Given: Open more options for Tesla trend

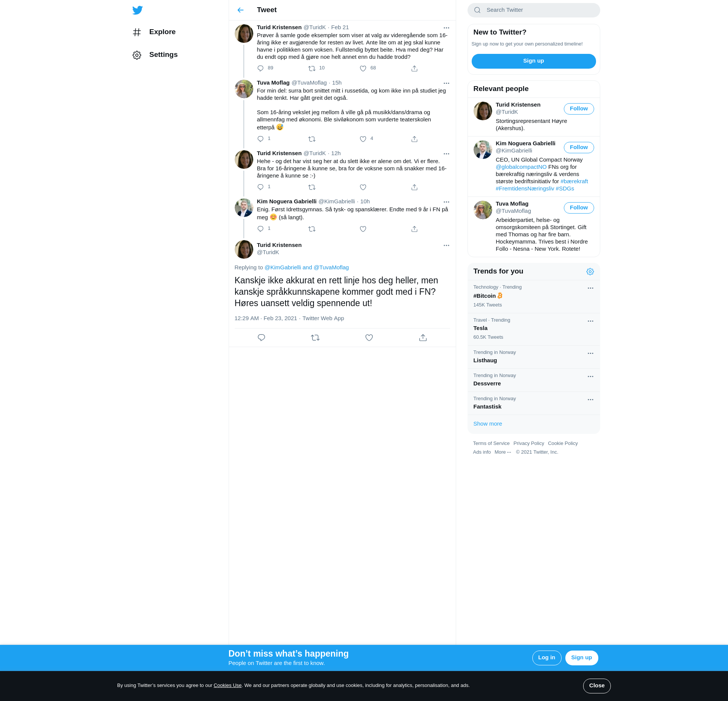Looking at the screenshot, I should click(x=590, y=321).
